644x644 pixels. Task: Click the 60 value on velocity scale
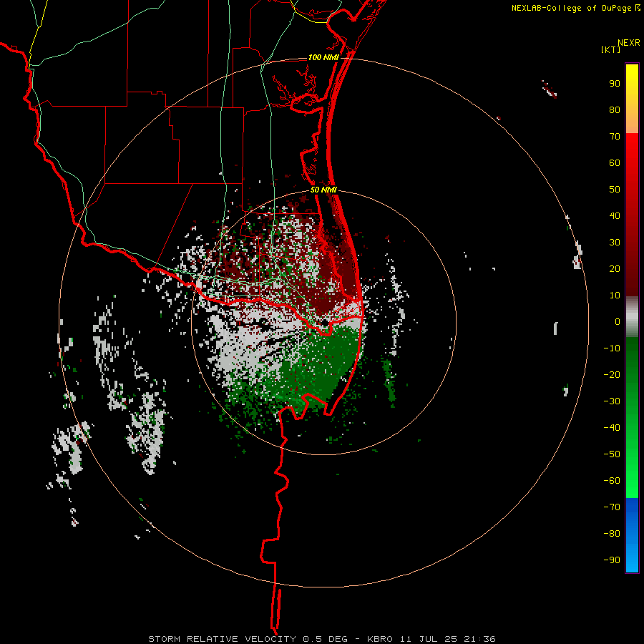(x=615, y=163)
